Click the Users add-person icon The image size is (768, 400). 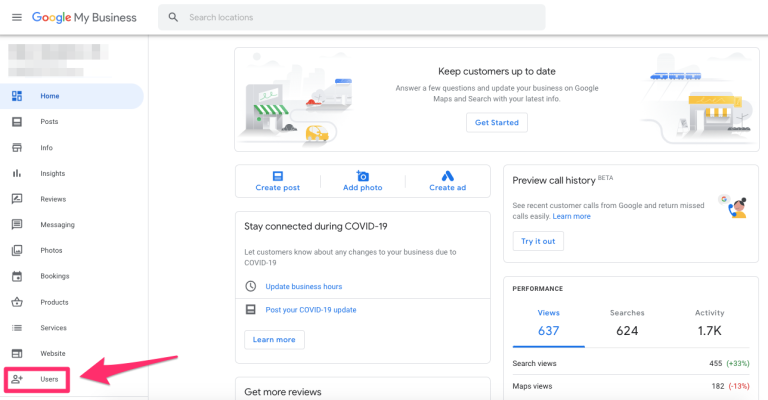pyautogui.click(x=17, y=380)
